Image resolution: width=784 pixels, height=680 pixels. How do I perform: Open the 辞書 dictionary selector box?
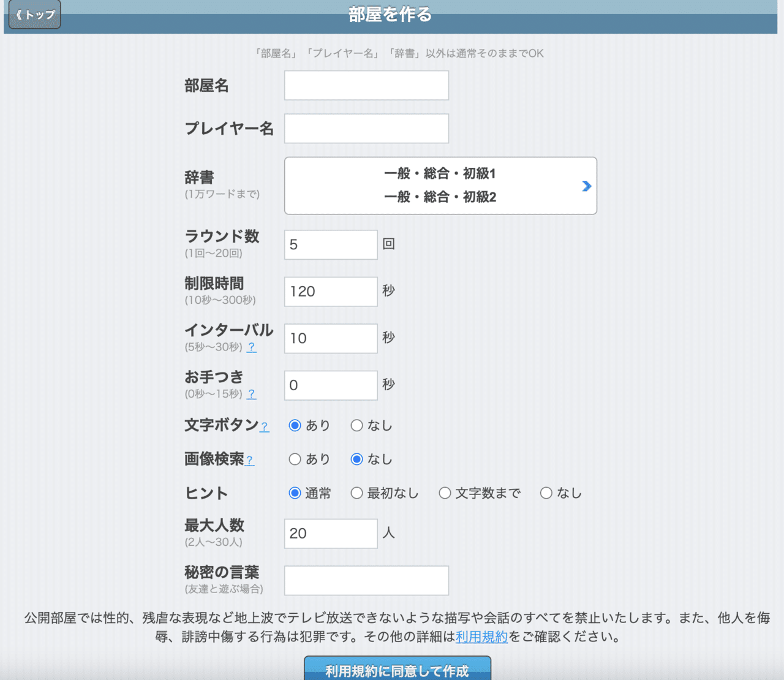[x=440, y=186]
